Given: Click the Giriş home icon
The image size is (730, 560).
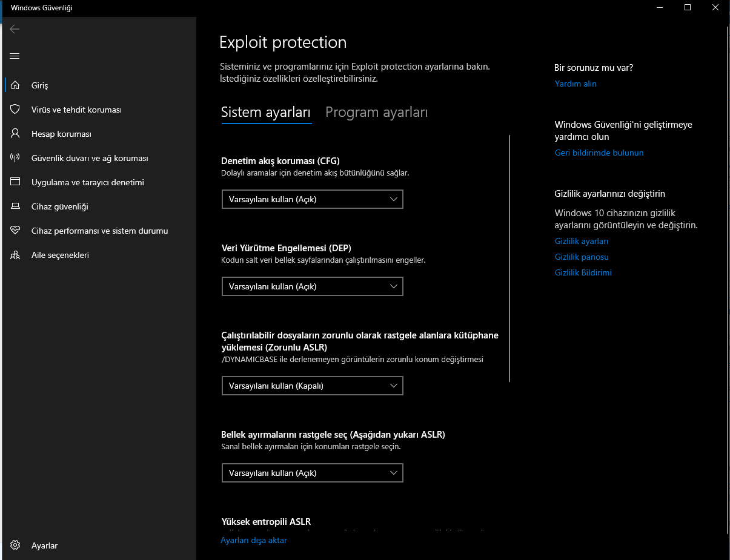Looking at the screenshot, I should click(x=15, y=85).
